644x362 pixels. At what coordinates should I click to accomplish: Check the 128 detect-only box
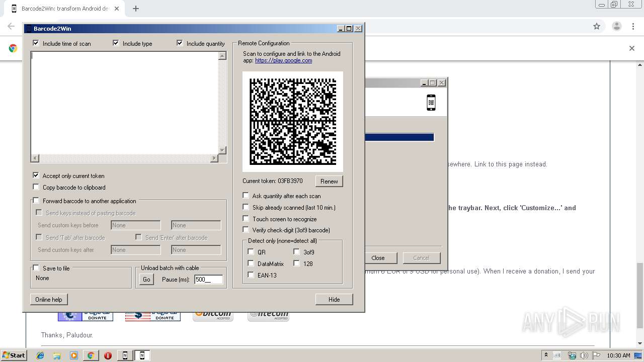point(296,263)
